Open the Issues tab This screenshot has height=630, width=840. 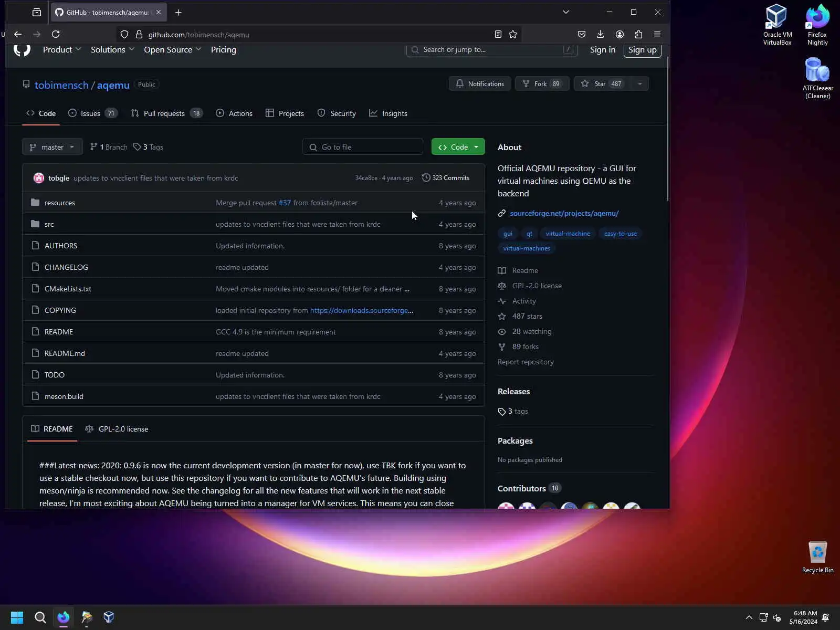tap(93, 113)
